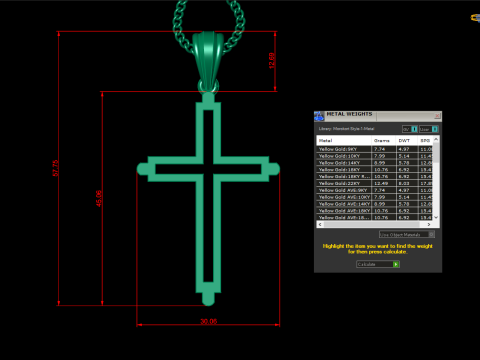Select the Yellow Gold AVE:18KY row

(x=375, y=211)
